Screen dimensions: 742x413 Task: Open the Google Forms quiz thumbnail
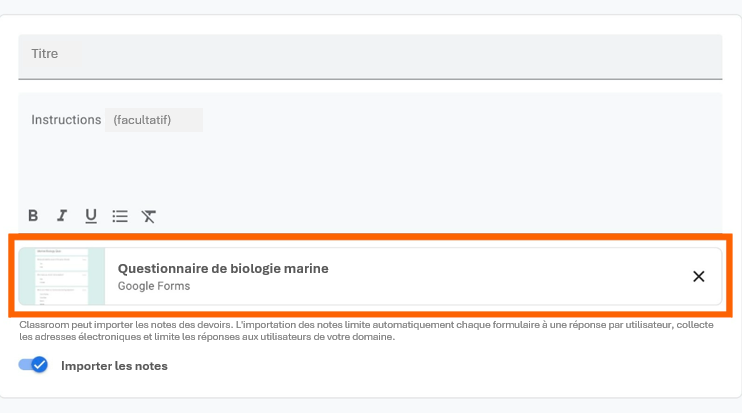[62, 277]
